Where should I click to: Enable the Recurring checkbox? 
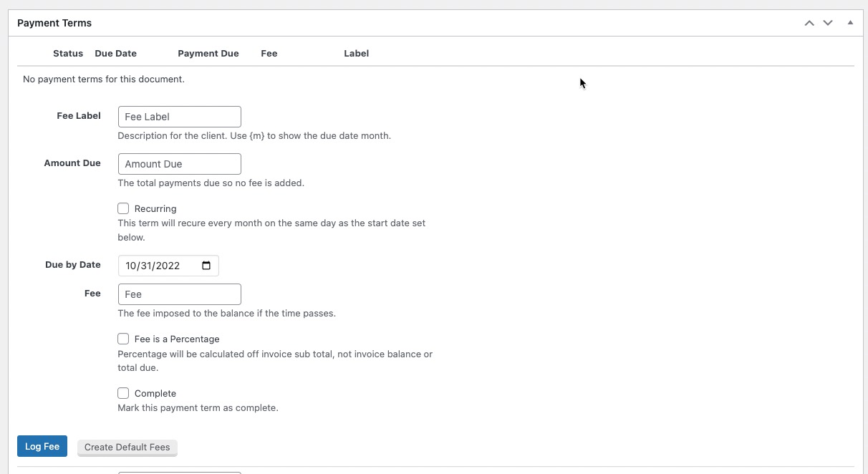(123, 208)
